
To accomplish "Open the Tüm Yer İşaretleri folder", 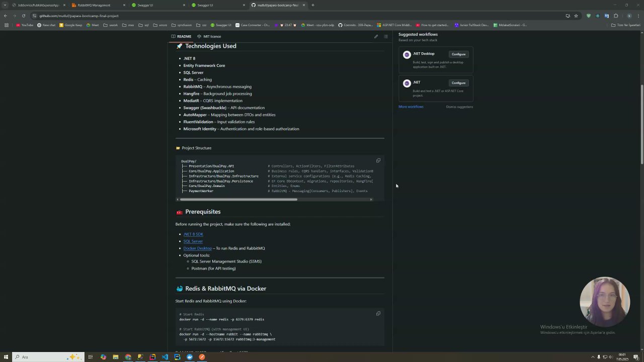I will 625,25.
